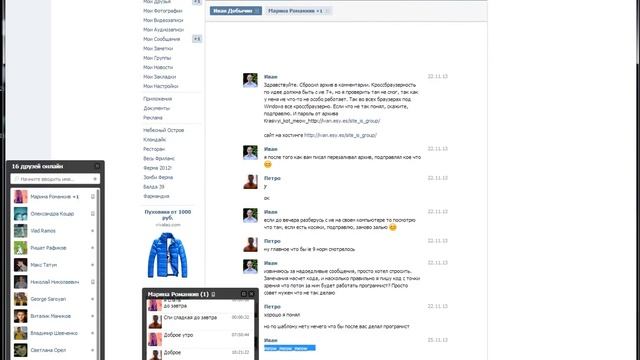This screenshot has height=360, width=640.
Task: Open the Документы section
Action: point(156,108)
